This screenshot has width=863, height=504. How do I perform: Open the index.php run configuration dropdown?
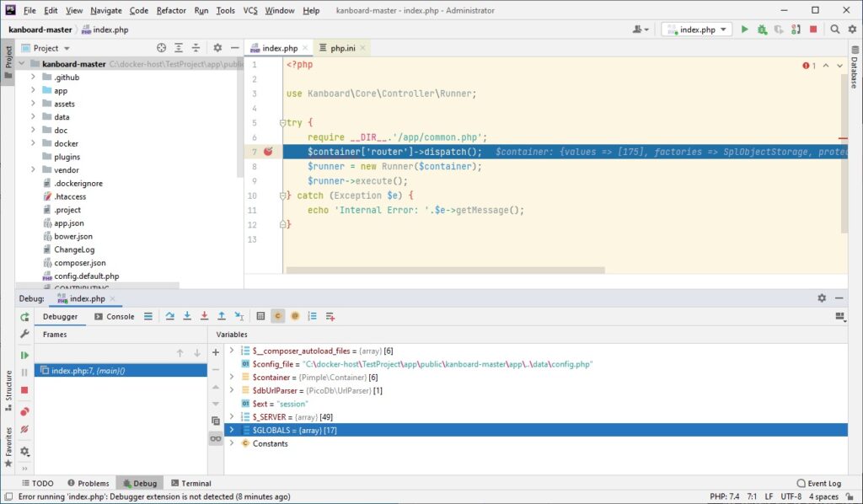(x=697, y=29)
